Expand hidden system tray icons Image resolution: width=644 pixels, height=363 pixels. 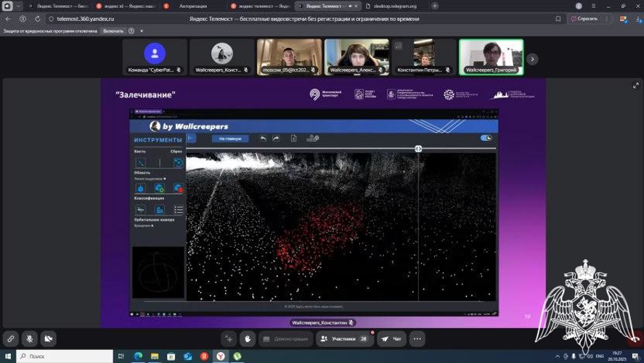pos(558,356)
